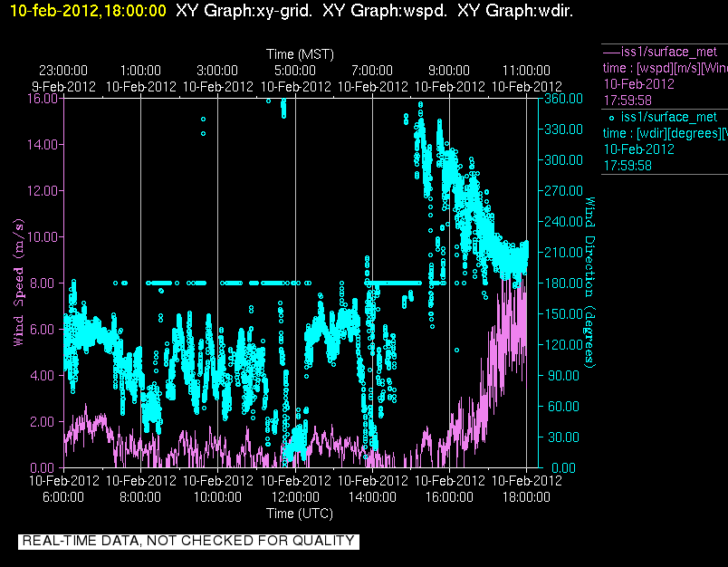The width and height of the screenshot is (728, 567).
Task: Click the 210.00 wind direction tick label
Action: pos(563,252)
